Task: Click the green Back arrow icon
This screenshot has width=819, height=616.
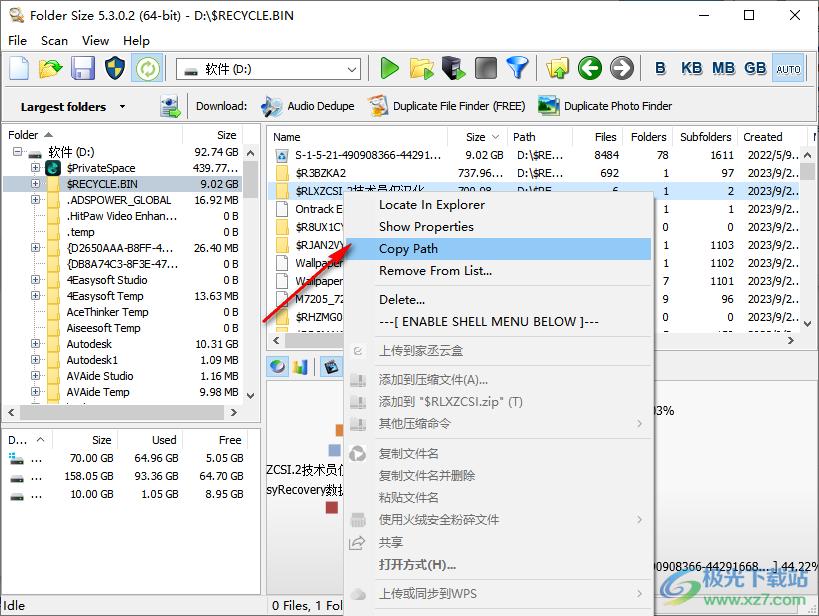Action: point(590,68)
